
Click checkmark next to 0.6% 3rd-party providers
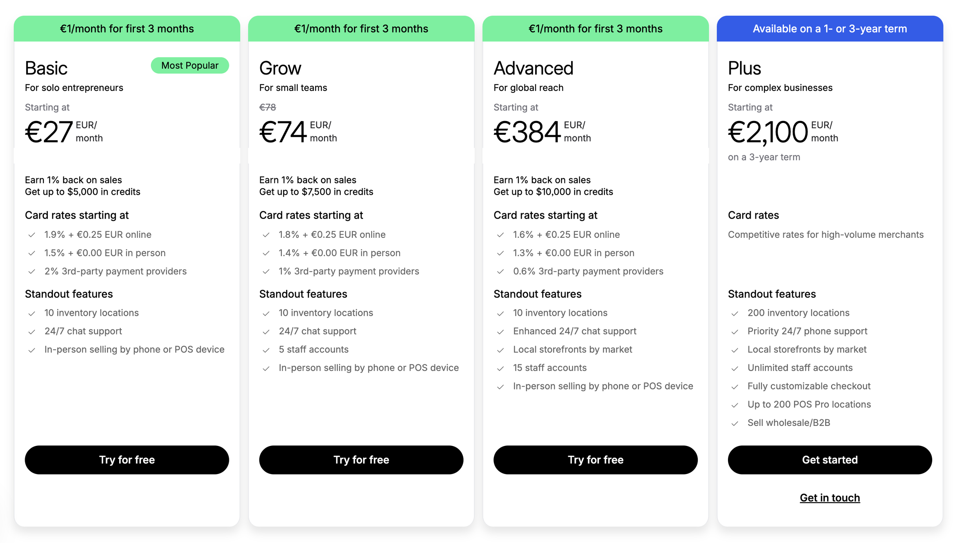point(501,271)
